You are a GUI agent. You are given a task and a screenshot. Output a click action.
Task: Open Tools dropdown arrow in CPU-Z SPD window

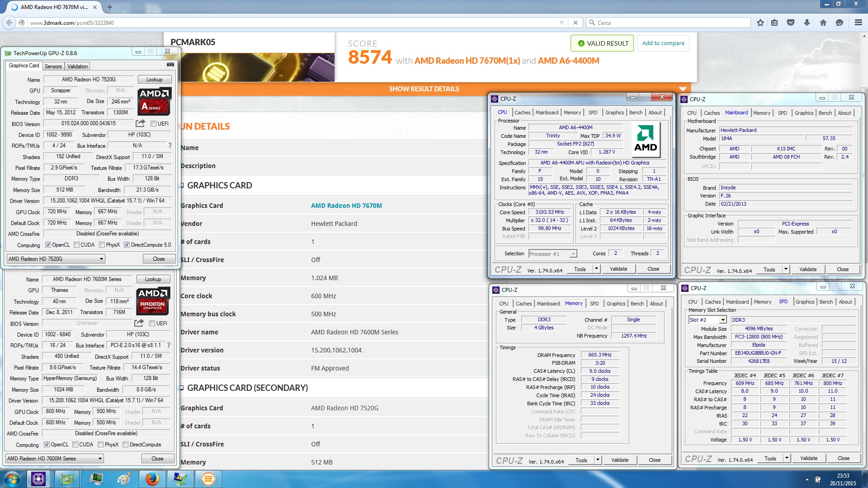pos(787,458)
